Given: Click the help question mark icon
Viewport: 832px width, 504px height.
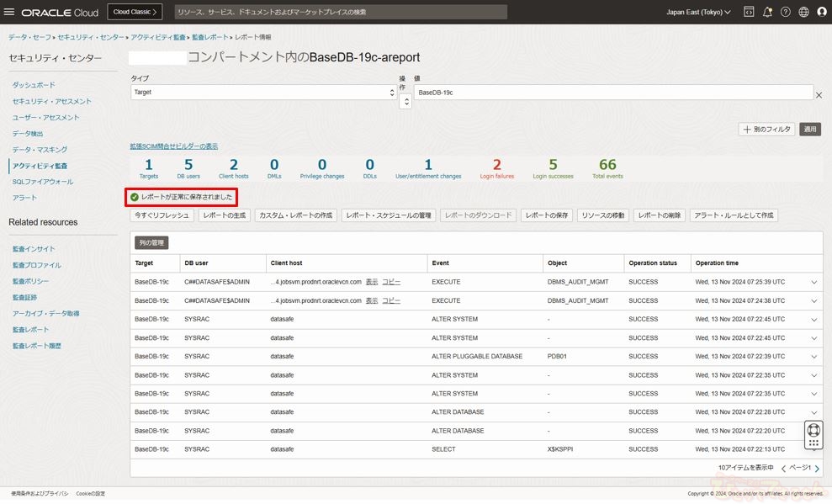Looking at the screenshot, I should pos(786,13).
